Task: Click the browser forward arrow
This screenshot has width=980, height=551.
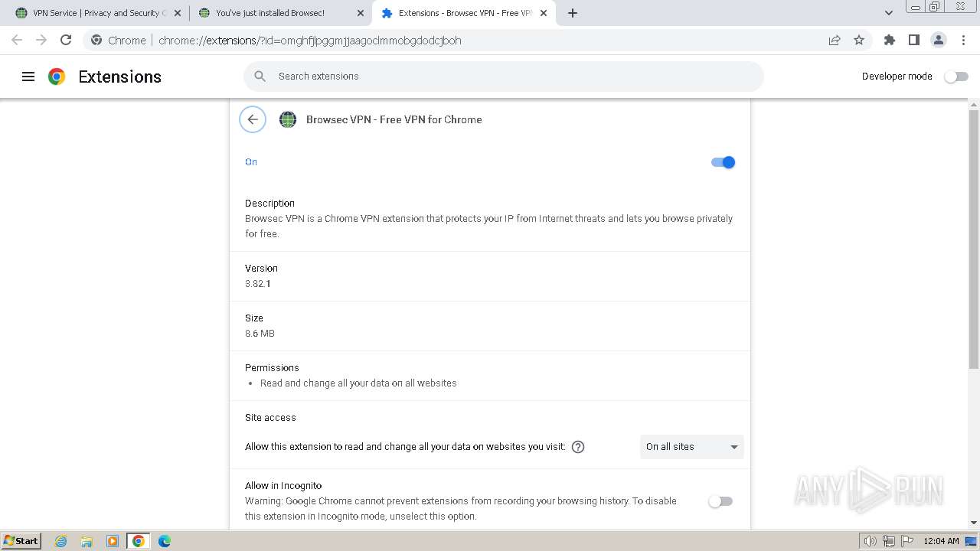Action: (x=41, y=41)
